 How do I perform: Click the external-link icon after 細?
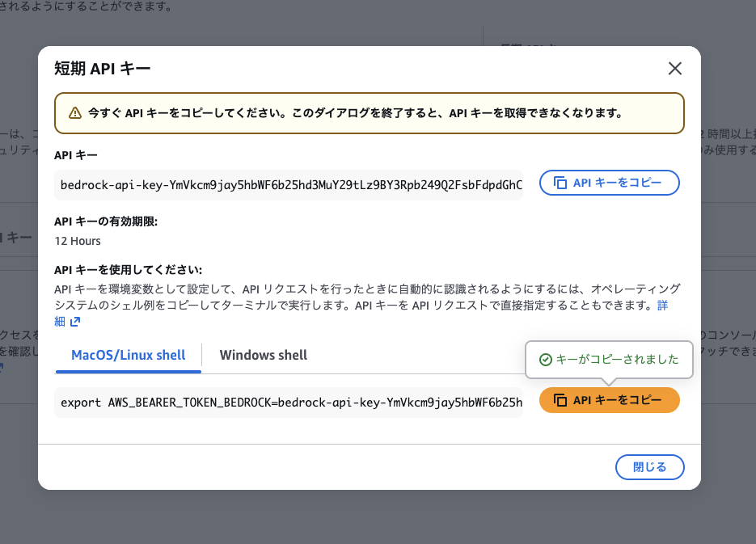pos(74,322)
